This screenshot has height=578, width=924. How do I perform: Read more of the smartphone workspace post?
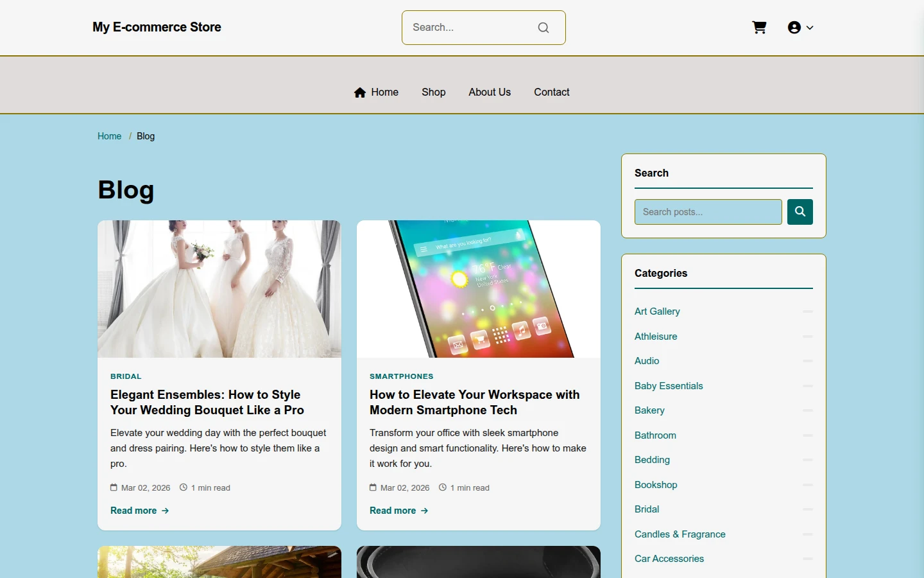399,511
